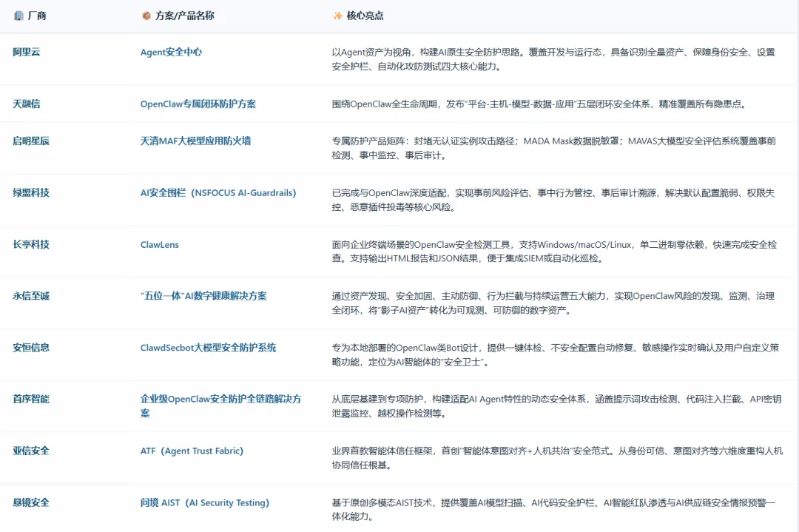Click vendor name 天融信

[27, 104]
